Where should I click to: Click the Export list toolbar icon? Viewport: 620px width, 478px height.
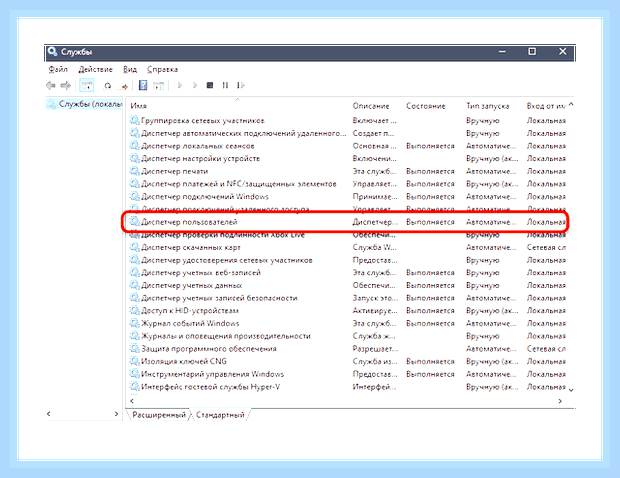point(124,86)
